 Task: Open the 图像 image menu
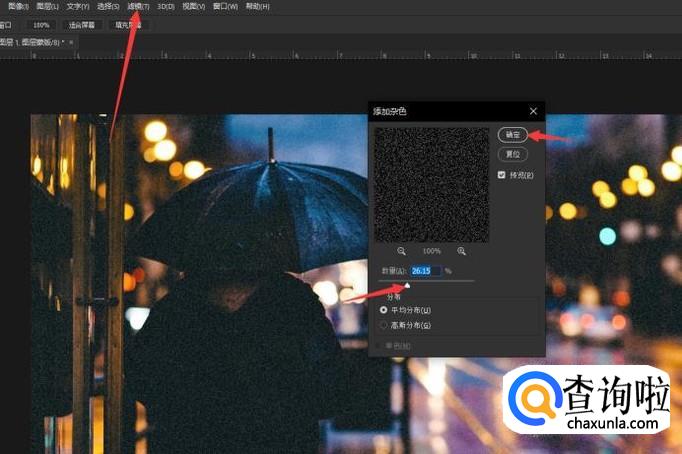(x=17, y=6)
